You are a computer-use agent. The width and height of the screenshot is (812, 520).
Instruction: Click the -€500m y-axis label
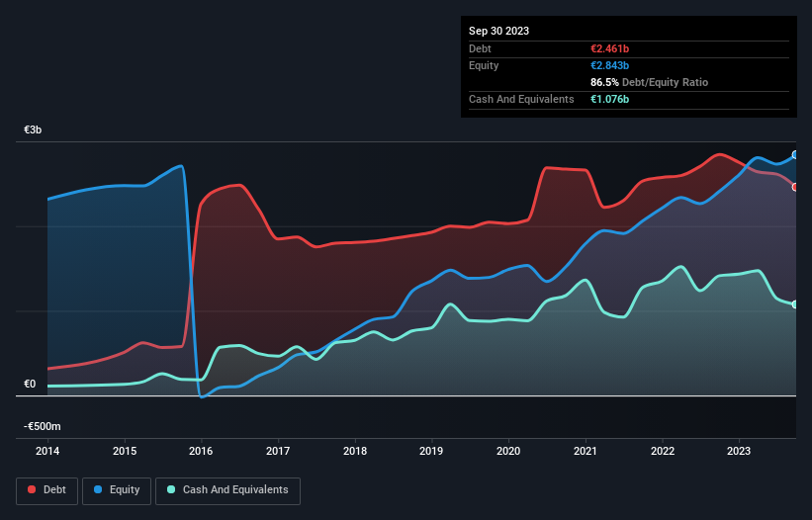[x=42, y=426]
